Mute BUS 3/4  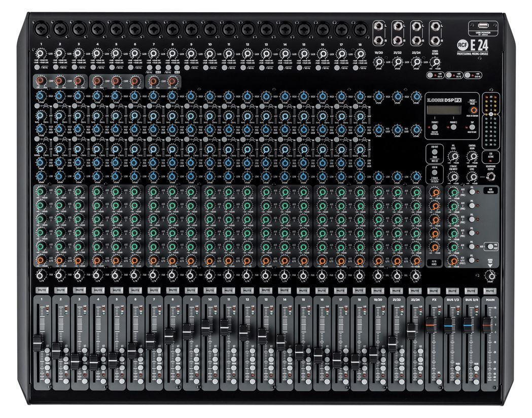pos(471,291)
